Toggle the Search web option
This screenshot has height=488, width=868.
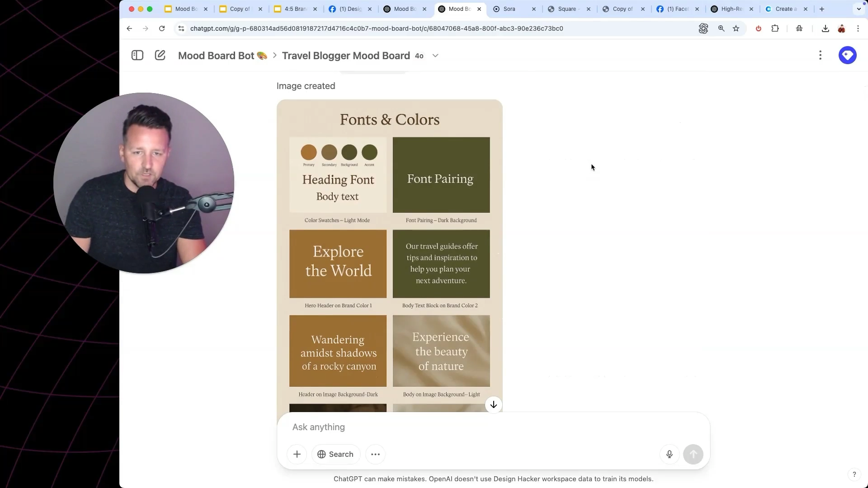click(x=335, y=454)
